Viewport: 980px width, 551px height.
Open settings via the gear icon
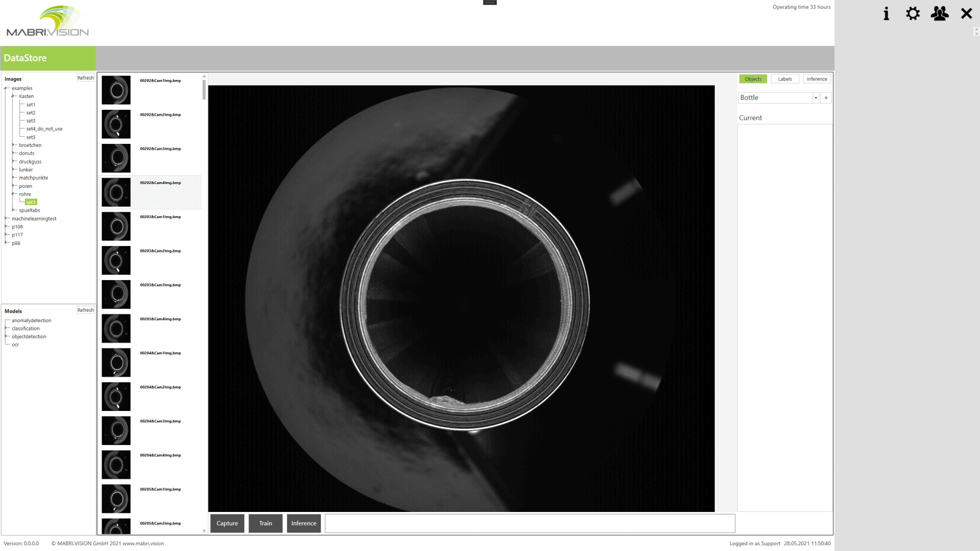click(x=913, y=14)
